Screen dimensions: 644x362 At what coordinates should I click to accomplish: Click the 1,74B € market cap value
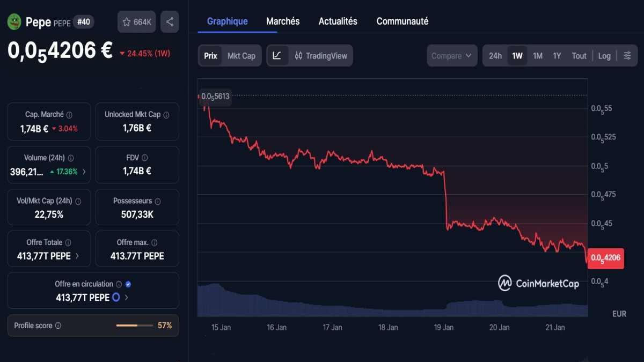tap(34, 129)
